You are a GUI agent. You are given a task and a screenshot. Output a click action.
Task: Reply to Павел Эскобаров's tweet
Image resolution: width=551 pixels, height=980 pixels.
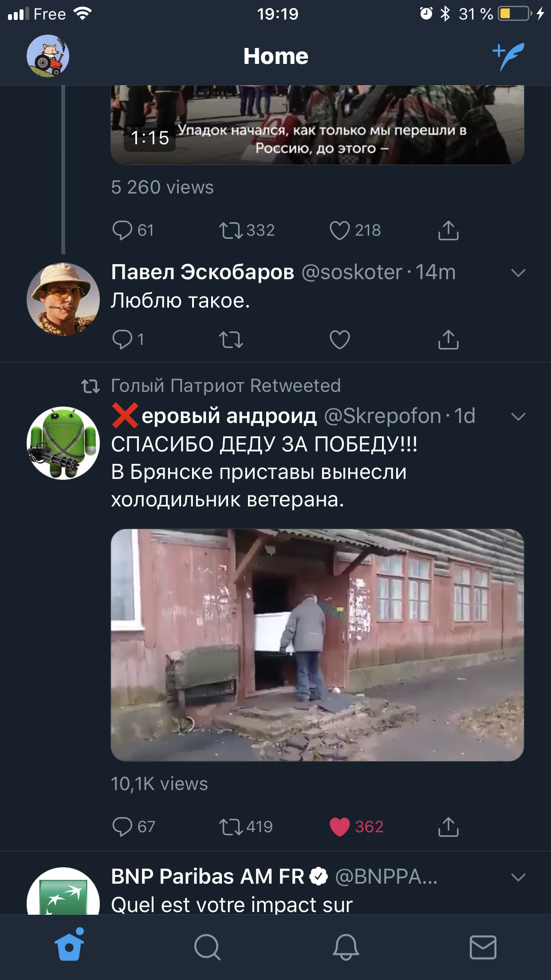click(128, 340)
